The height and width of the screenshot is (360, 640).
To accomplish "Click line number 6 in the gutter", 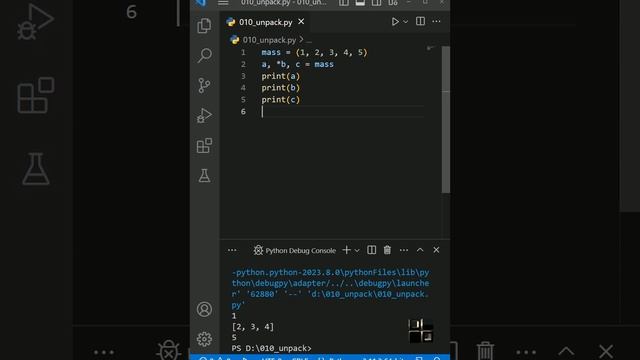I will (x=243, y=112).
